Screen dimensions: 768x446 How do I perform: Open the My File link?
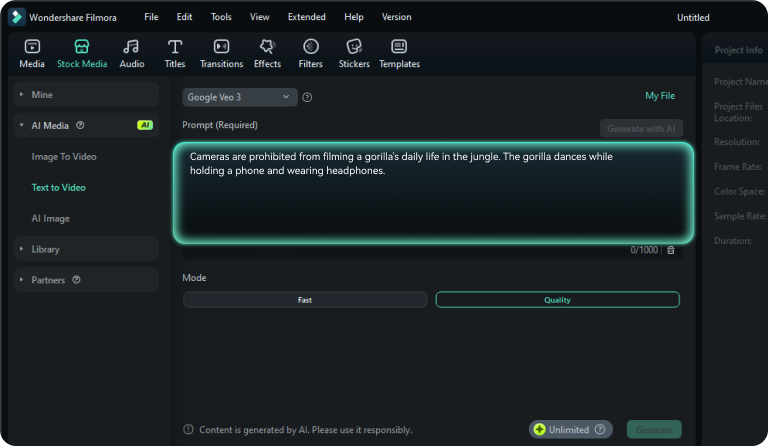tap(660, 95)
